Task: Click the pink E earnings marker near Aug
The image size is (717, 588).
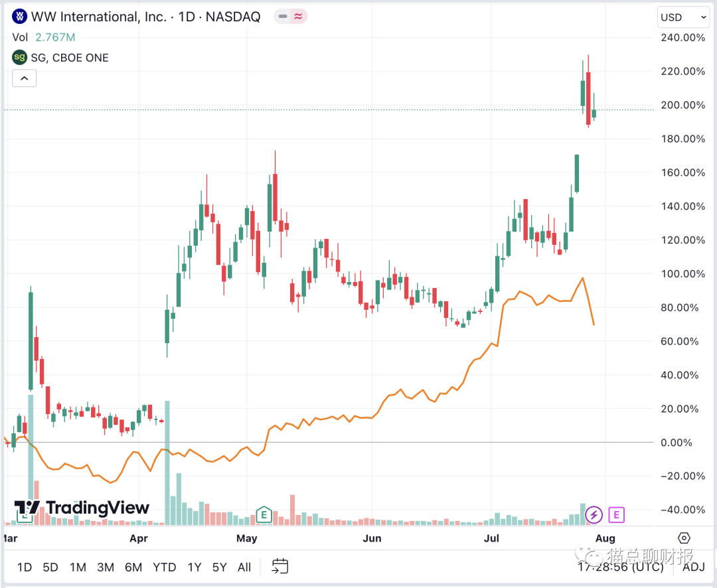Action: pos(616,515)
